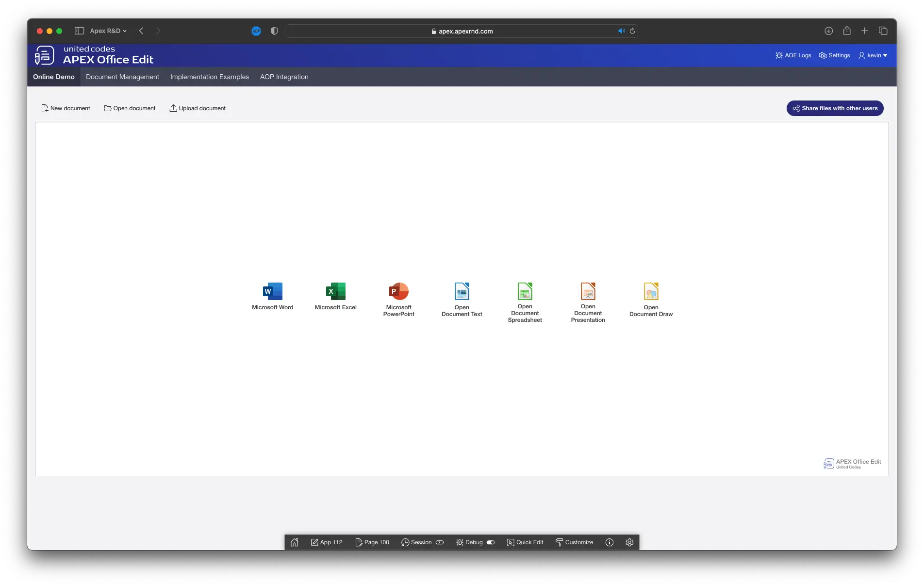The image size is (924, 586).
Task: Open the Session menu in developer toolbar
Action: pos(422,542)
